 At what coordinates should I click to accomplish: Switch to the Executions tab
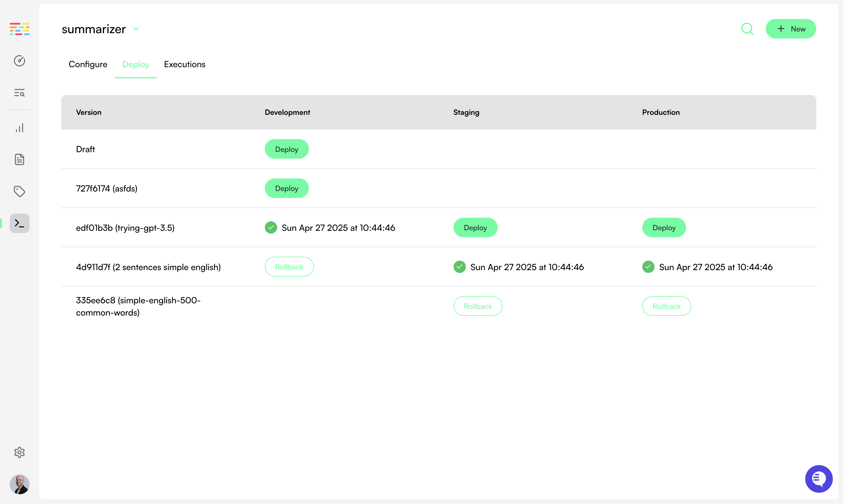tap(185, 64)
